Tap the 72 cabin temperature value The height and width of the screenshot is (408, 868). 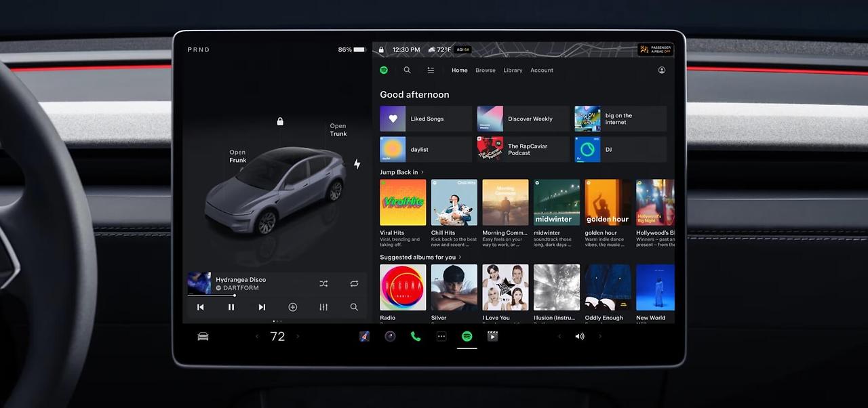pos(277,336)
